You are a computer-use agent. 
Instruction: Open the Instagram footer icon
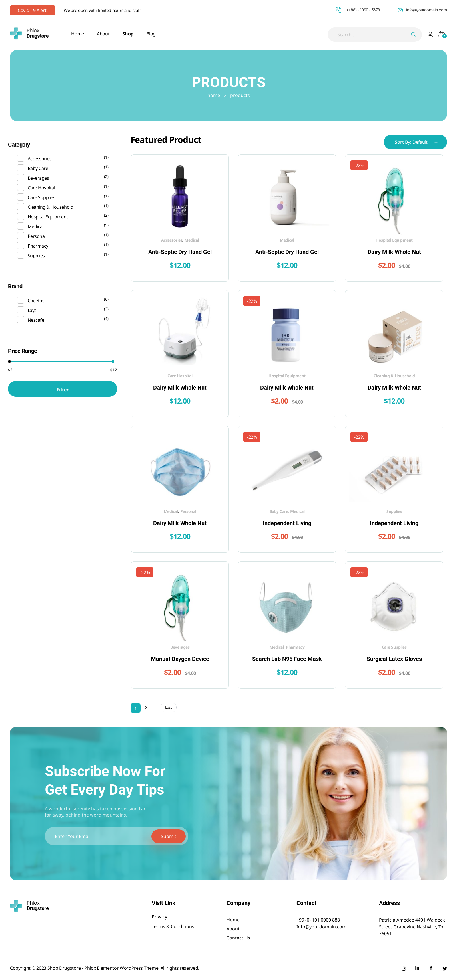(x=404, y=968)
